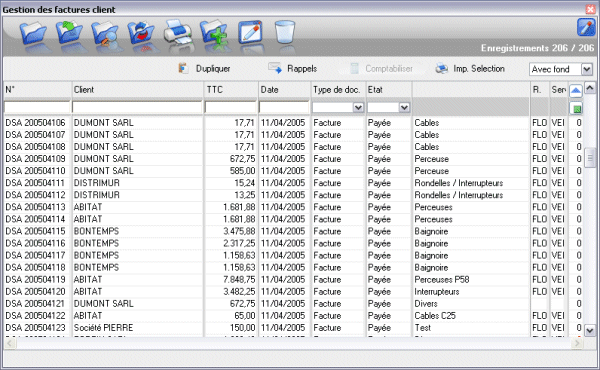The width and height of the screenshot is (600, 370).
Task: Click the folder refresh arrows icon
Action: pyautogui.click(x=141, y=34)
